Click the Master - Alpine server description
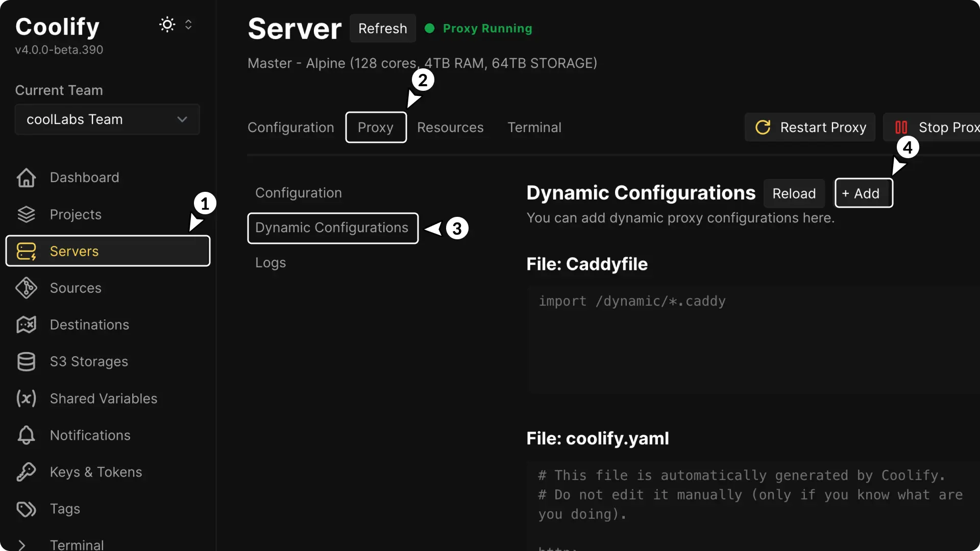This screenshot has height=551, width=980. pos(422,63)
